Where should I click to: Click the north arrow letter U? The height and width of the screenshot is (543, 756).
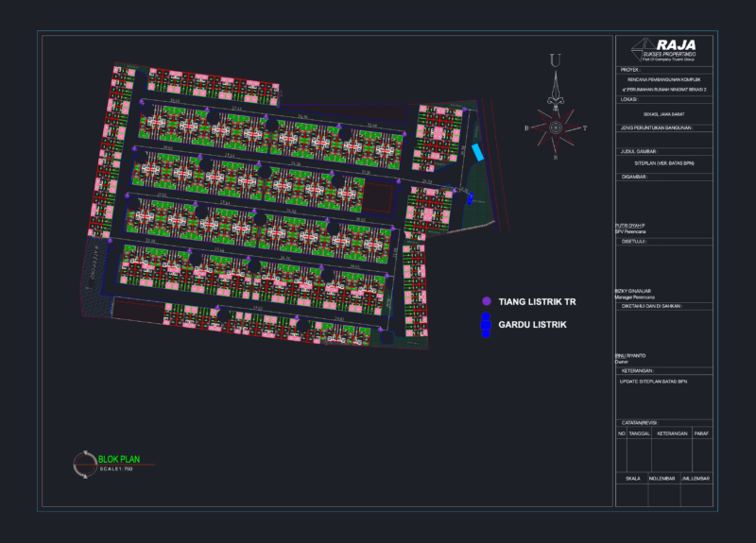[x=556, y=60]
